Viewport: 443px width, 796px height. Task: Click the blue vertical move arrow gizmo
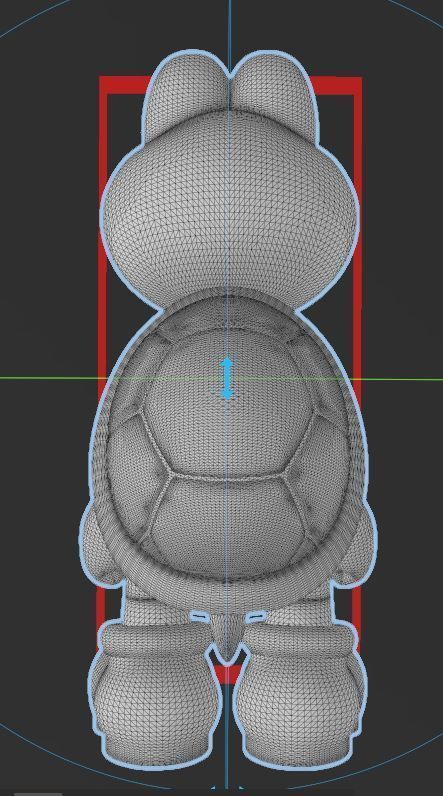(x=227, y=378)
